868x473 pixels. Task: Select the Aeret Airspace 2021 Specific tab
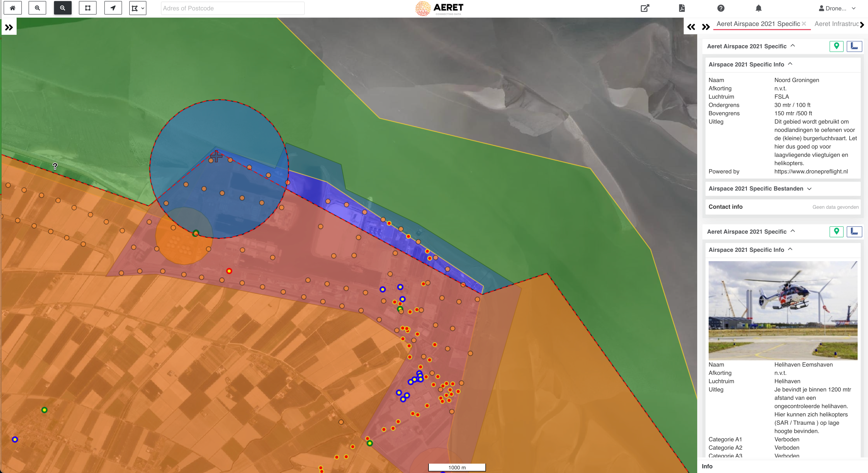click(x=758, y=24)
